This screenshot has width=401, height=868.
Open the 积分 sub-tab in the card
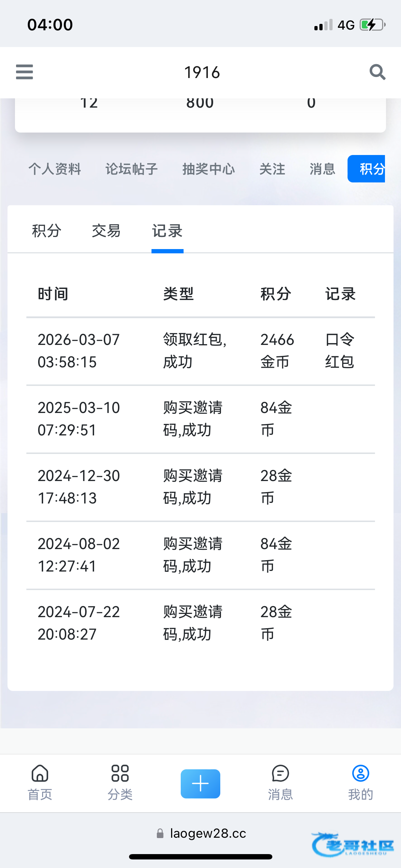click(47, 231)
